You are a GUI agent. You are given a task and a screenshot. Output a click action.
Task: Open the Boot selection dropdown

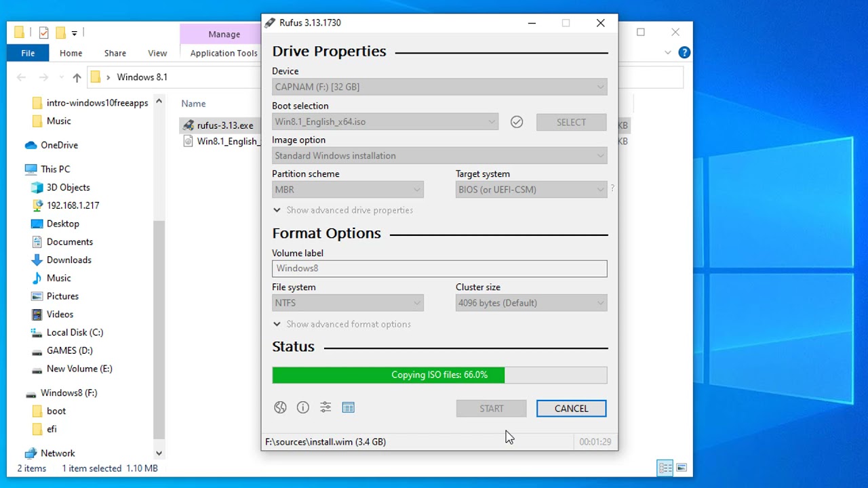(x=385, y=122)
